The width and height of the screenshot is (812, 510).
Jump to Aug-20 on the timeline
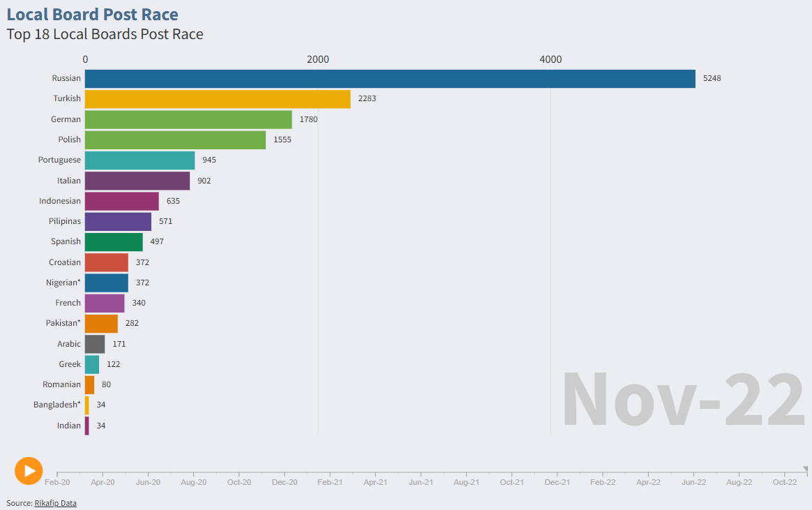[x=194, y=482]
